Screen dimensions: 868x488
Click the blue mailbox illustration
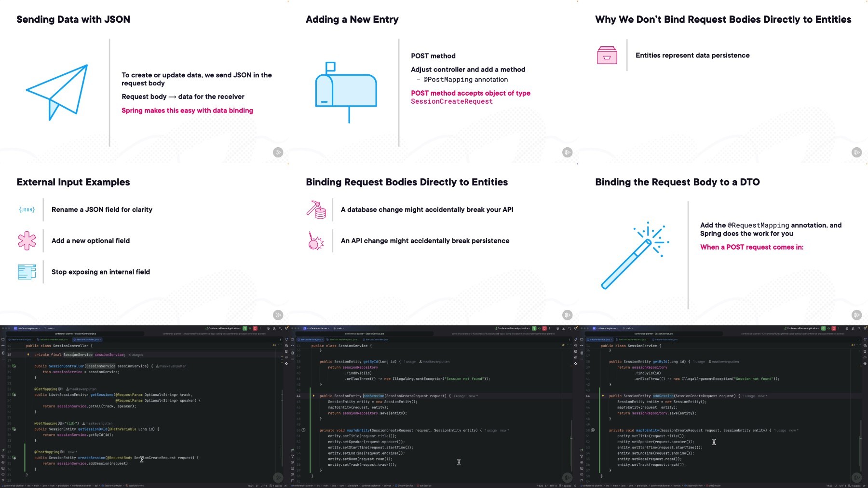click(346, 92)
